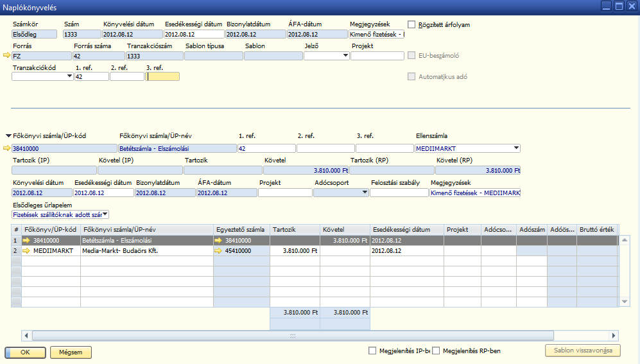Enable the Rögzített árfolyam checkbox
640x364 pixels.
point(411,24)
